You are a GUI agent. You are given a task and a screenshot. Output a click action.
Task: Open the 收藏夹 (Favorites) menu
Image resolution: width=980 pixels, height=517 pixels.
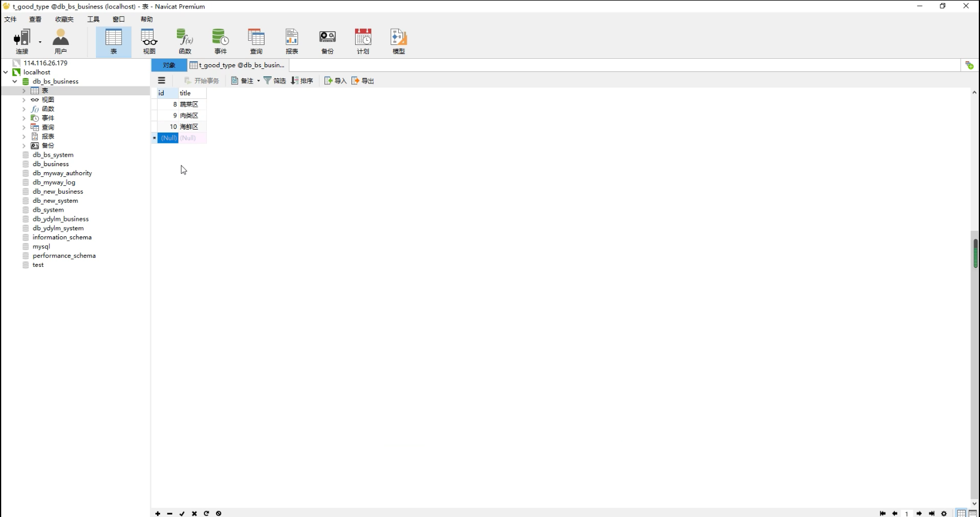[x=64, y=19]
